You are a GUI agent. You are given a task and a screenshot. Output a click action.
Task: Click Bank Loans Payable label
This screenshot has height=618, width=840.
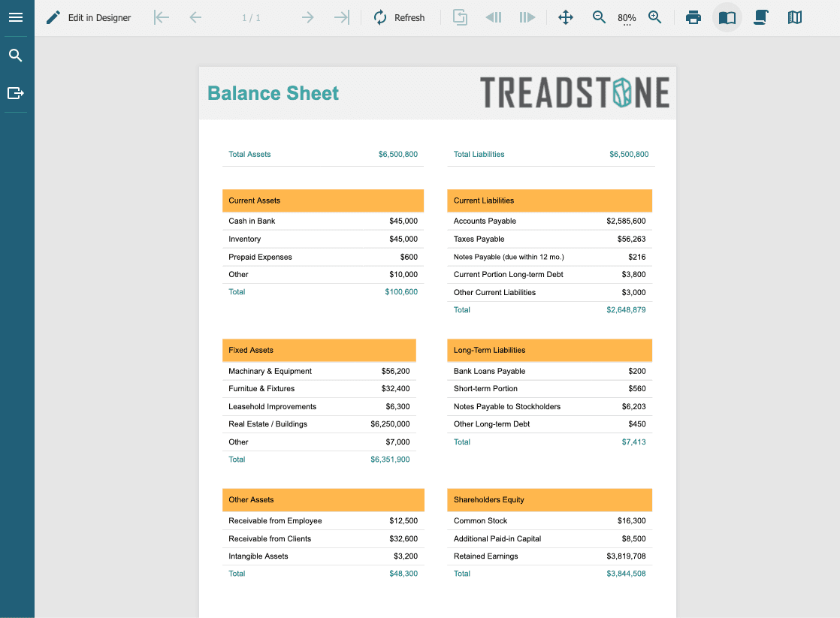click(490, 371)
